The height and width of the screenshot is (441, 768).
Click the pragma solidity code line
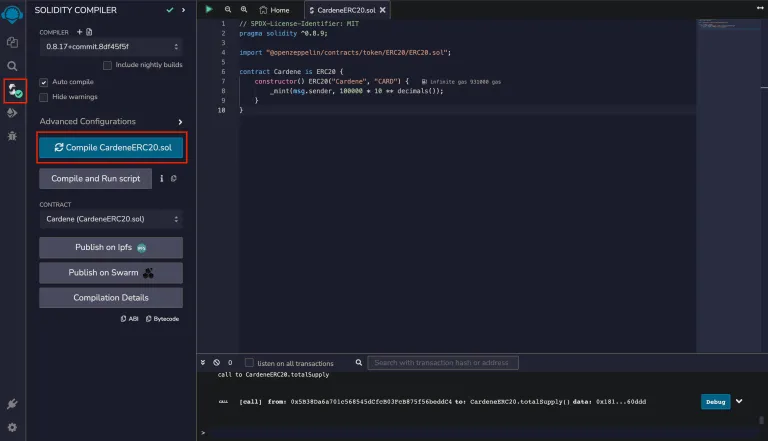tap(283, 33)
